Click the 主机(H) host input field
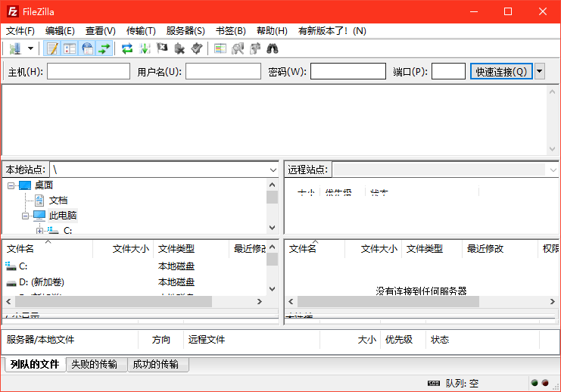This screenshot has width=561, height=392. (x=89, y=71)
